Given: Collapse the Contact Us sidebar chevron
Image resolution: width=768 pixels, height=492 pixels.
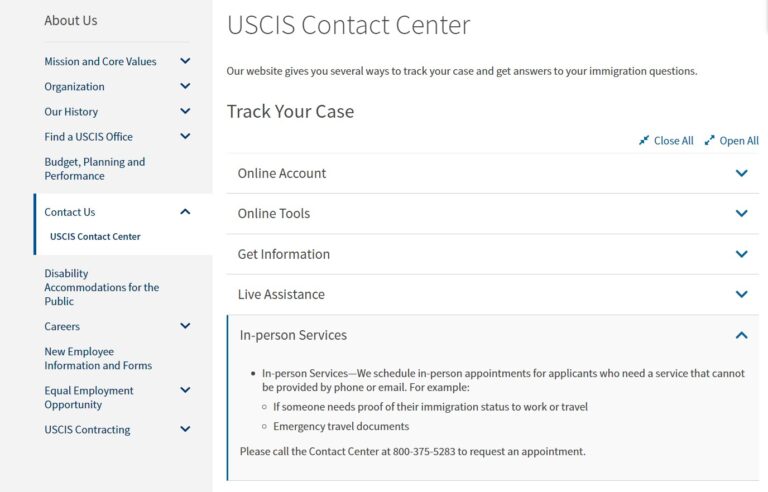Looking at the screenshot, I should [x=185, y=211].
